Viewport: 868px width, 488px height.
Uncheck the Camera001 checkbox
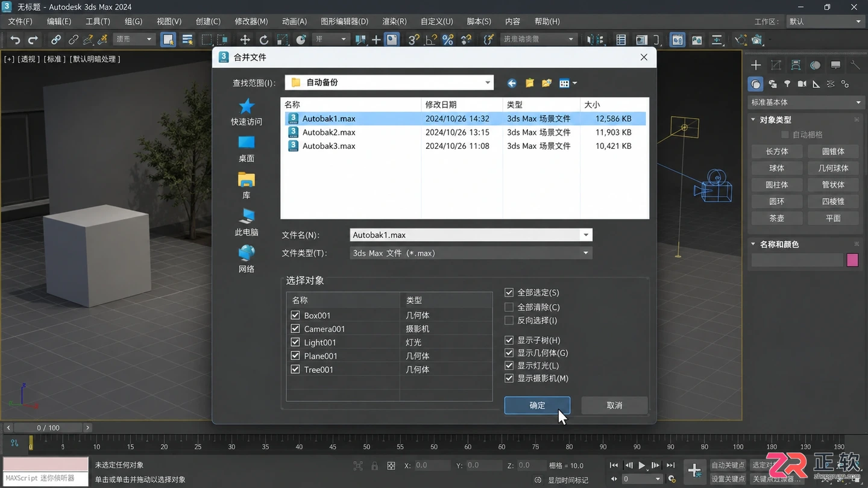295,329
